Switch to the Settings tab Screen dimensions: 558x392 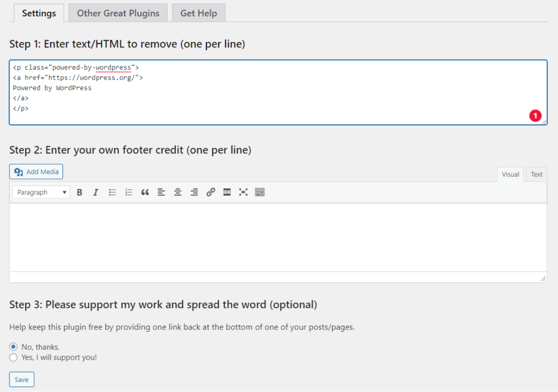coord(39,13)
